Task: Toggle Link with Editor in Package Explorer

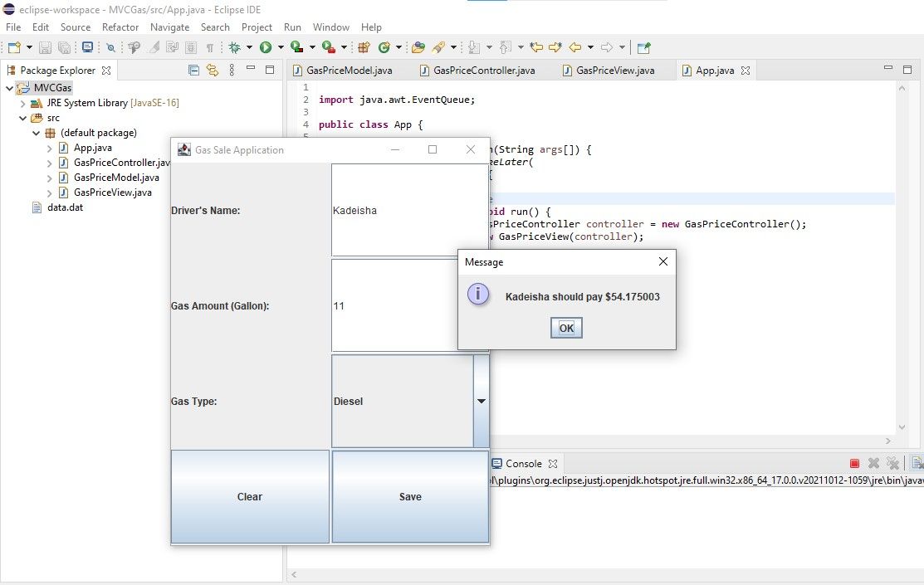Action: coord(212,70)
